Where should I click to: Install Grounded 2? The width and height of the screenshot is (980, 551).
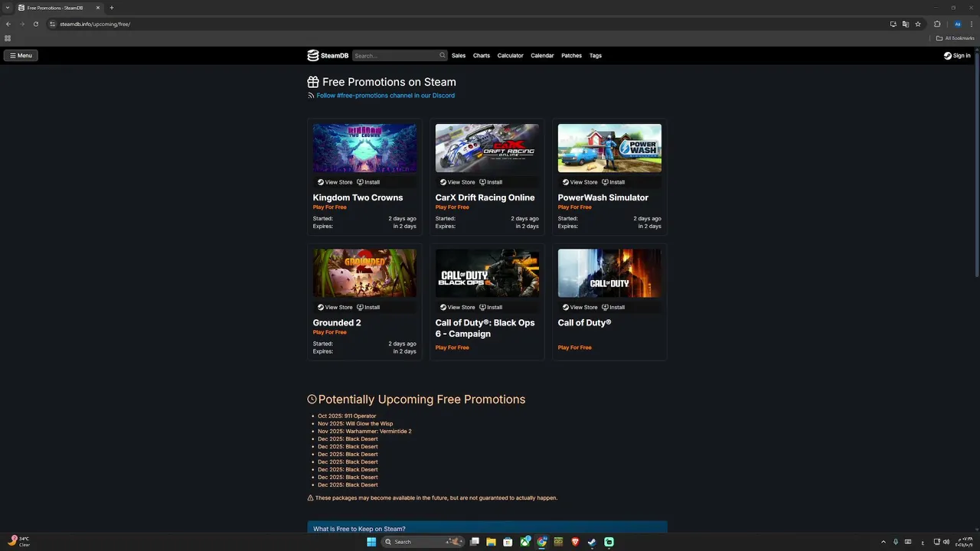click(x=368, y=307)
